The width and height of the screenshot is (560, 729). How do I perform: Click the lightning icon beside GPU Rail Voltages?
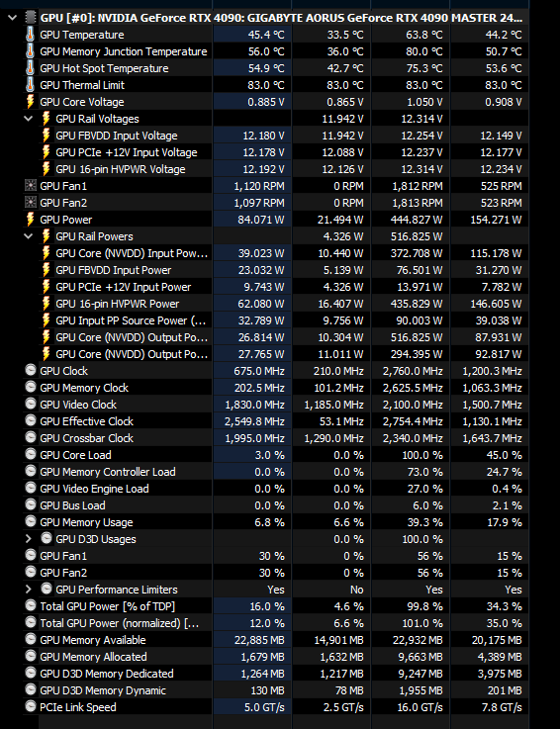[x=47, y=119]
